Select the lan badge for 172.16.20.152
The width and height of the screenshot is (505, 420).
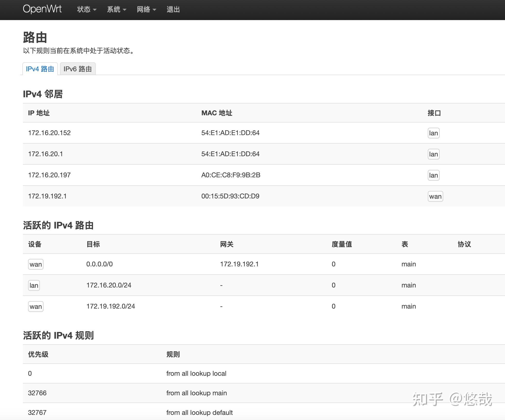[433, 133]
